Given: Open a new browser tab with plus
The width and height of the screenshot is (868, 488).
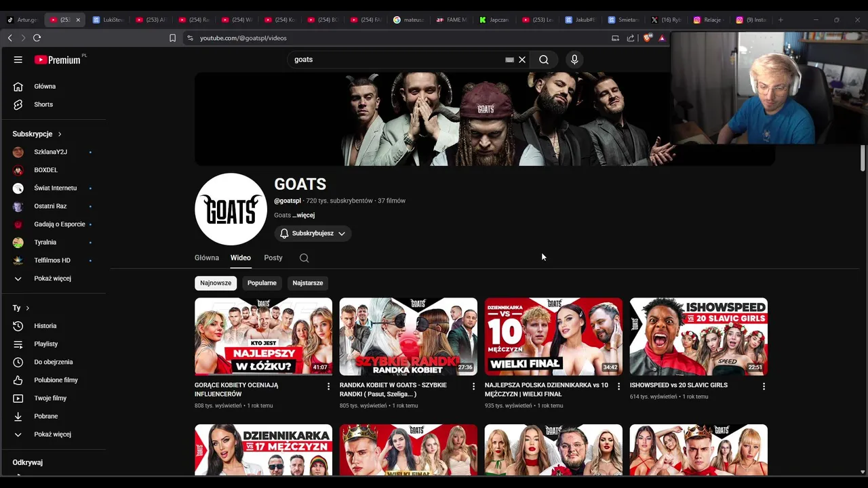Looking at the screenshot, I should point(781,20).
